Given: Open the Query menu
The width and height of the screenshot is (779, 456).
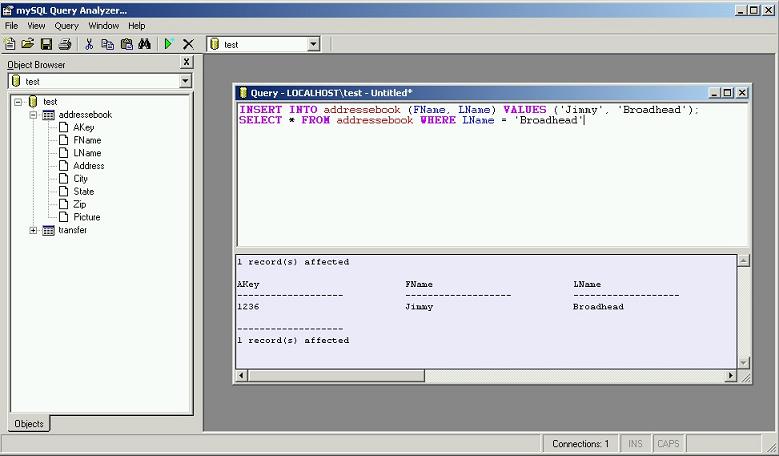Looking at the screenshot, I should (x=66, y=25).
